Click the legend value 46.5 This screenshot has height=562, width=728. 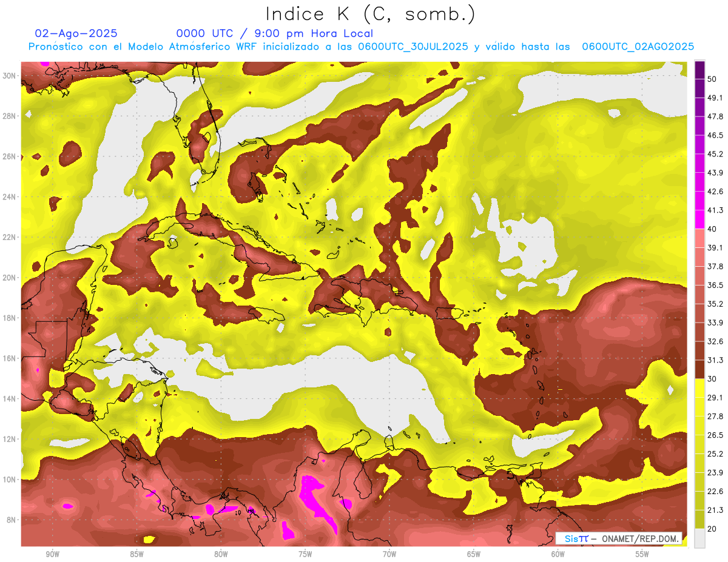pos(715,135)
